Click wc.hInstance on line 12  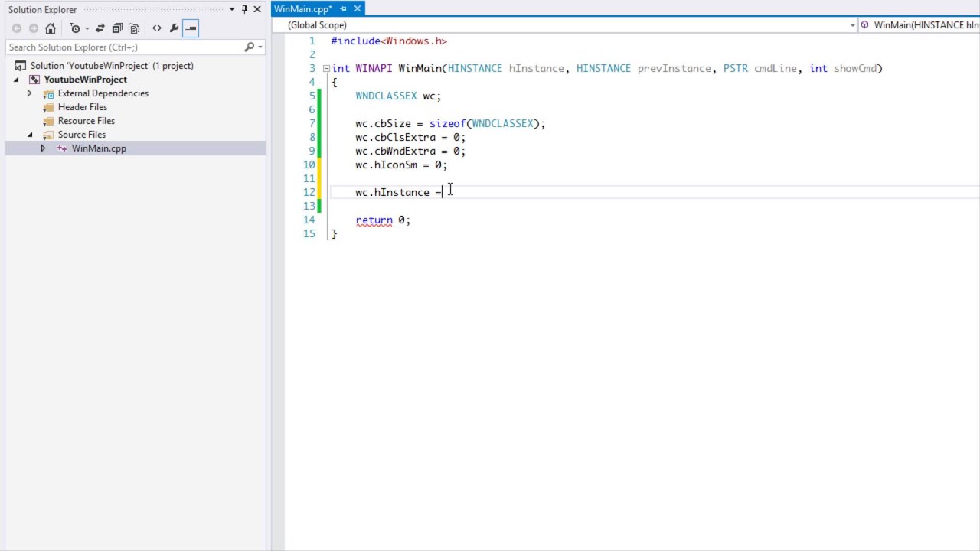392,193
